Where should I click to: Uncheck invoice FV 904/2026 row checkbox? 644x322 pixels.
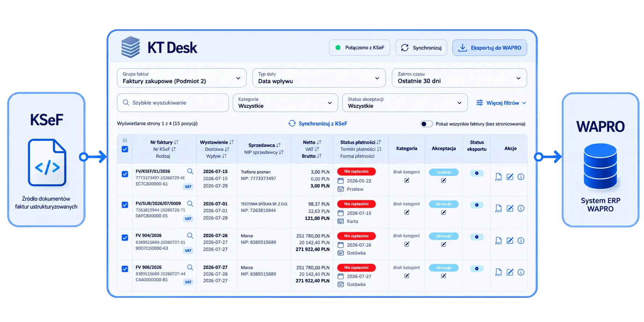[125, 238]
